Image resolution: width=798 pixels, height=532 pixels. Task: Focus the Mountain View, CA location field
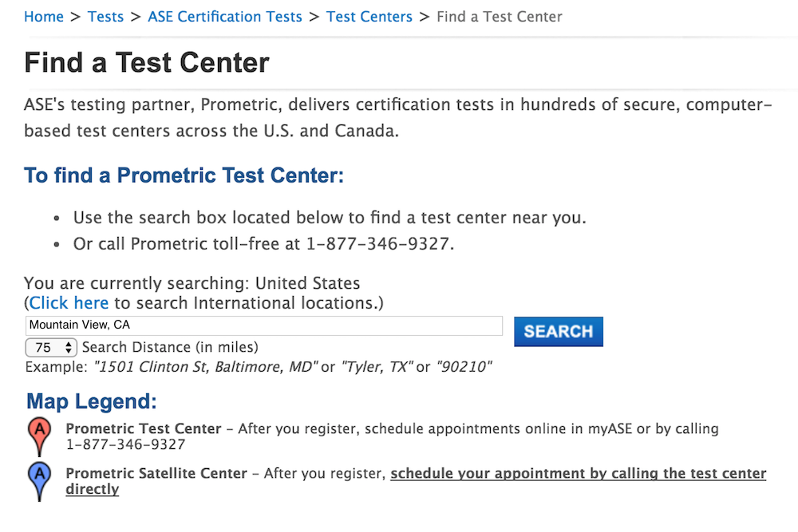click(x=263, y=325)
